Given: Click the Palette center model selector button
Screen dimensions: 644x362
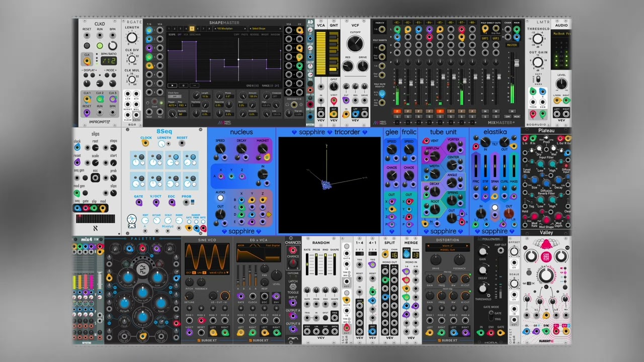Looking at the screenshot, I should [x=142, y=269].
